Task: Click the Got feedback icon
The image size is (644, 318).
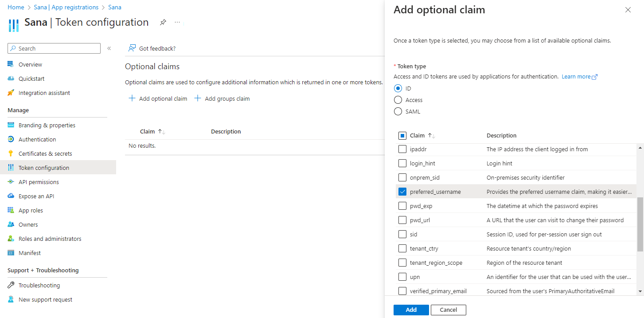Action: (132, 48)
